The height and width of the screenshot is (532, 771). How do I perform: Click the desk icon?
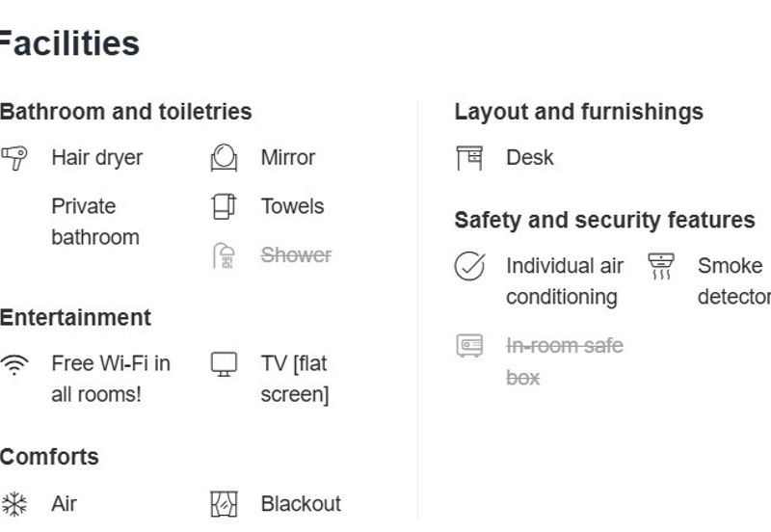pos(469,157)
